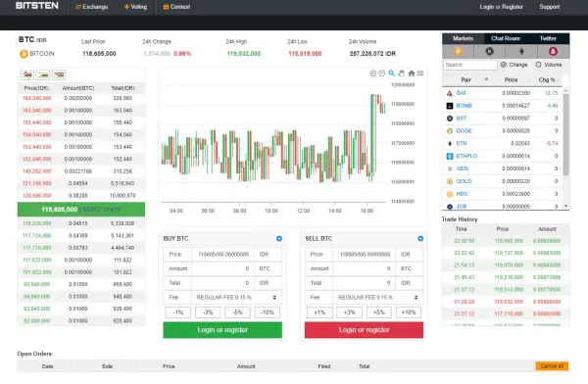This screenshot has height=384, width=588.
Task: Open the Support link
Action: pos(550,7)
